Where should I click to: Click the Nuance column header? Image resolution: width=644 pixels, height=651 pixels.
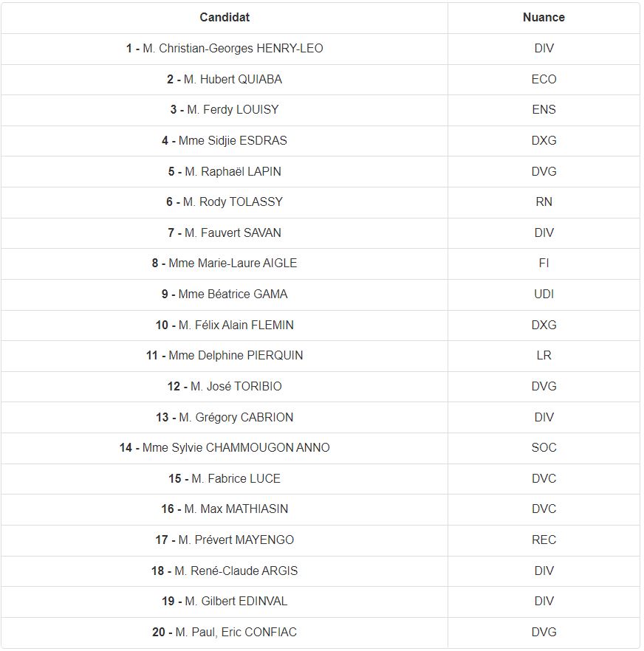[x=544, y=18]
